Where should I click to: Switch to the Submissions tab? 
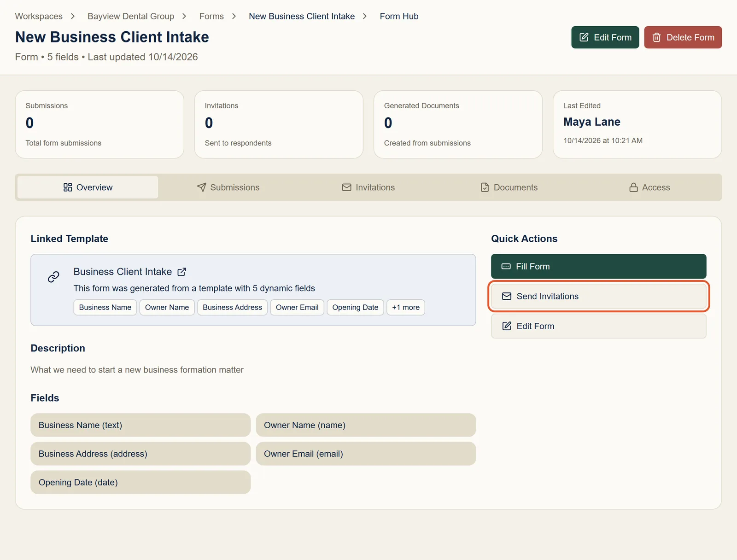pos(228,187)
